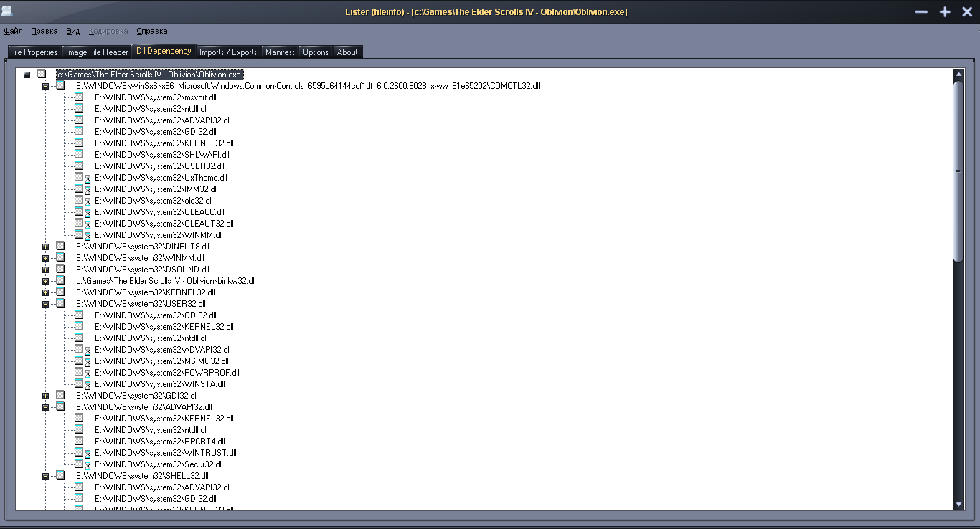Viewport: 980px width, 529px height.
Task: Open the Файл menu
Action: click(x=13, y=31)
